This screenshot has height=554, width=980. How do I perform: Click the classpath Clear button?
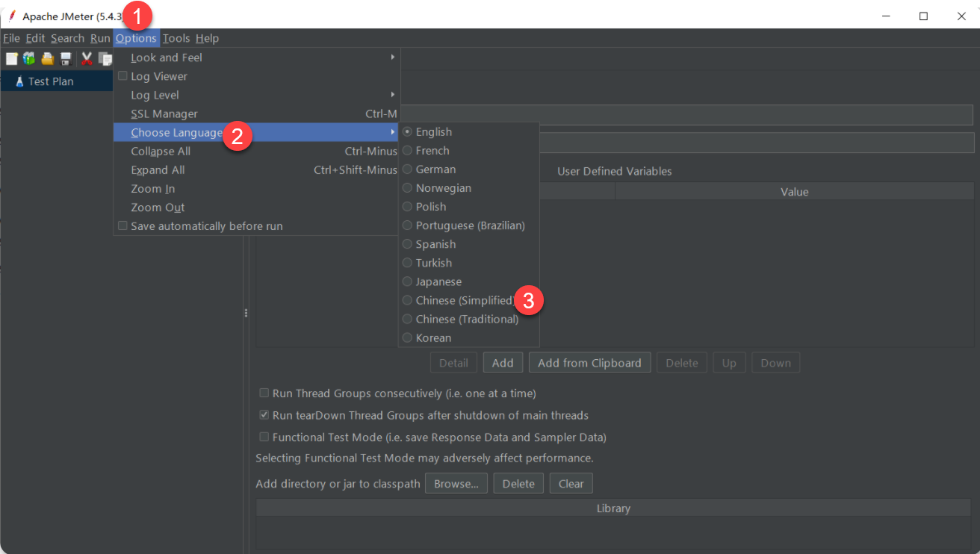point(571,483)
